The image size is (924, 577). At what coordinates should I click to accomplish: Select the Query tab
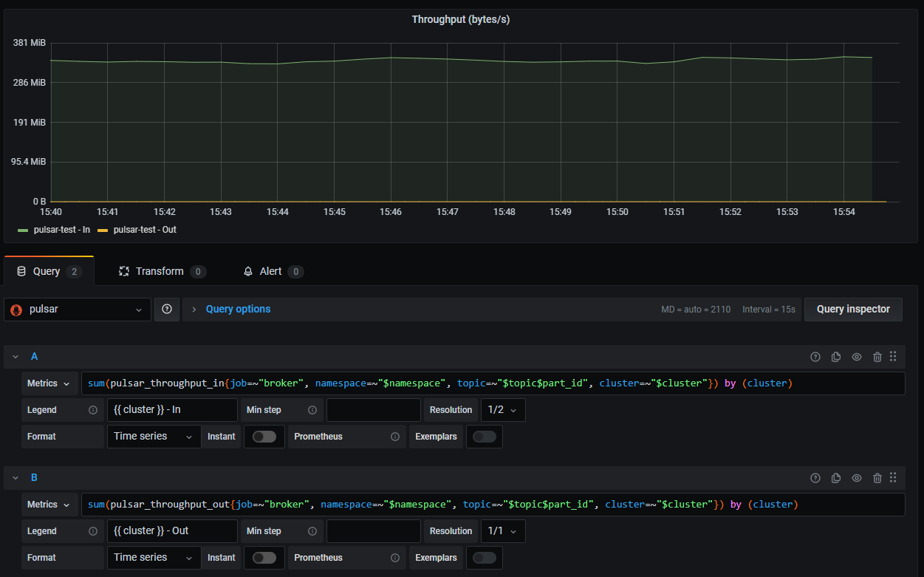(x=49, y=271)
